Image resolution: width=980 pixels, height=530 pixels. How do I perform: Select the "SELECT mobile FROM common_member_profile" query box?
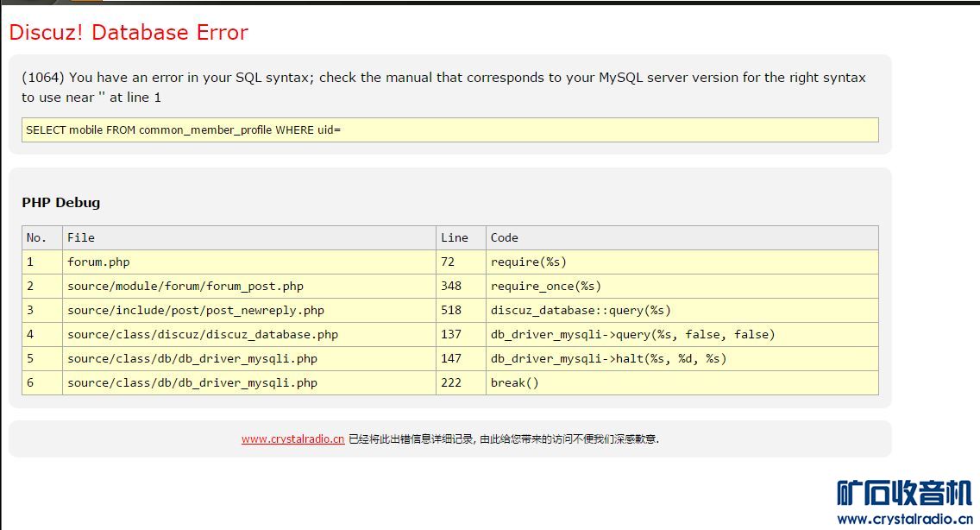450,129
